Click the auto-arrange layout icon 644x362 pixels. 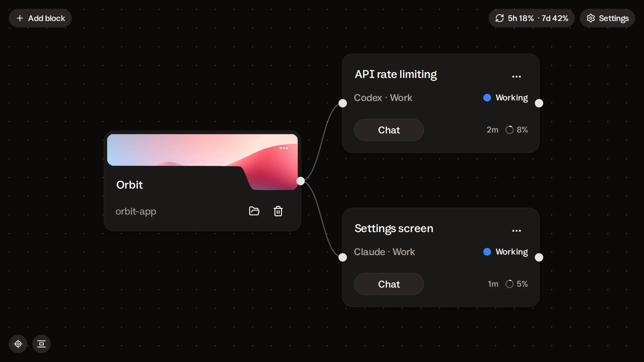(x=41, y=344)
